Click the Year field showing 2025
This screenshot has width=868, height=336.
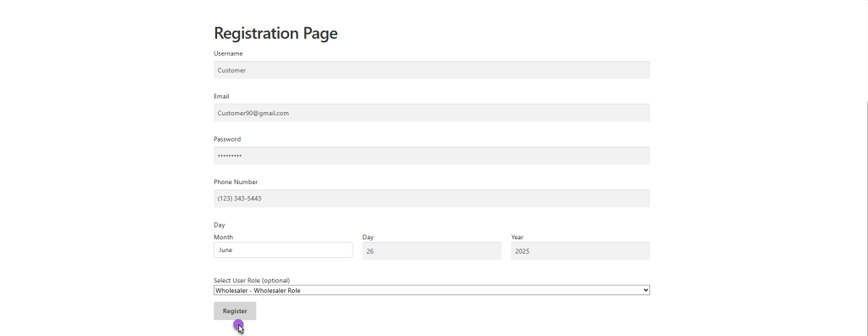(x=580, y=251)
